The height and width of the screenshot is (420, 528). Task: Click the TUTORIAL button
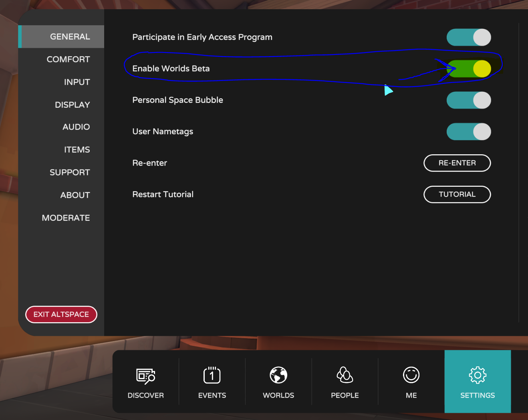(x=457, y=194)
